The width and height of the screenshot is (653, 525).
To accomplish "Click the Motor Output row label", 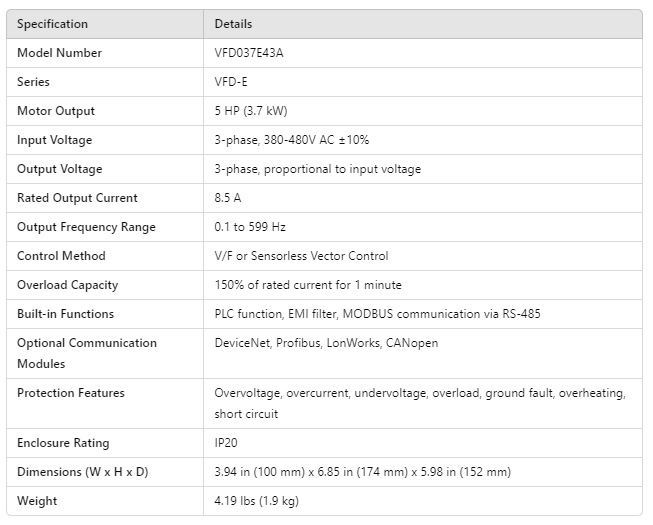I will point(56,111).
